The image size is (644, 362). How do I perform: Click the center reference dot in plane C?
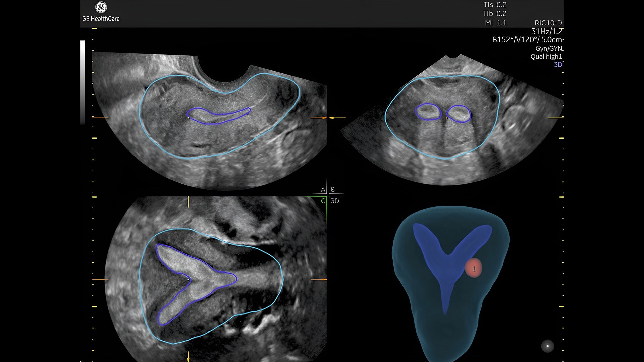click(x=188, y=279)
